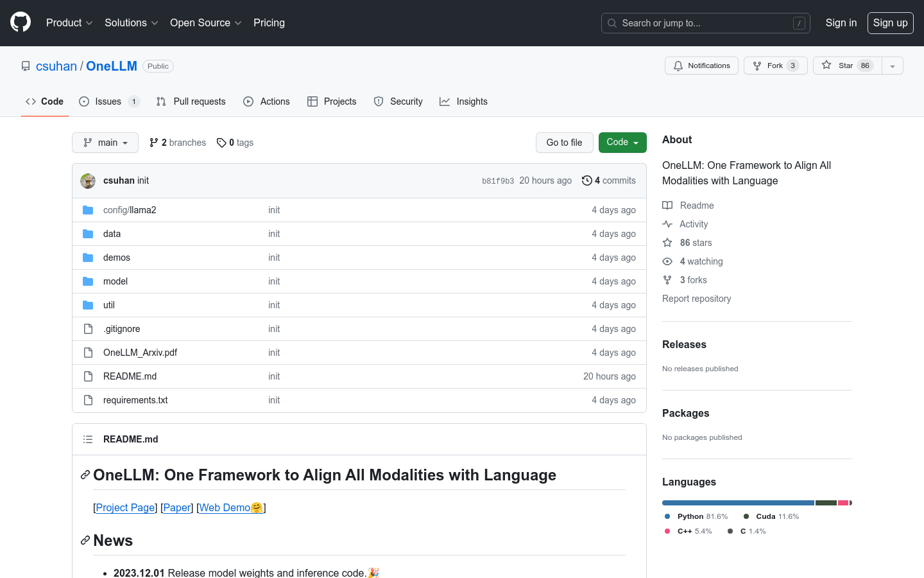Click the file icon beside requirements.txt
This screenshot has width=924, height=578.
click(88, 400)
